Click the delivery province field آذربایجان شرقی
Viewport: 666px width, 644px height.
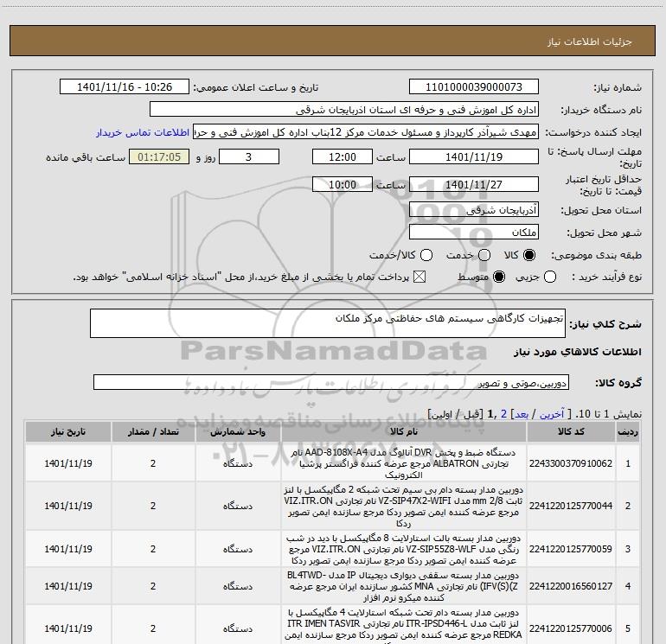click(474, 209)
